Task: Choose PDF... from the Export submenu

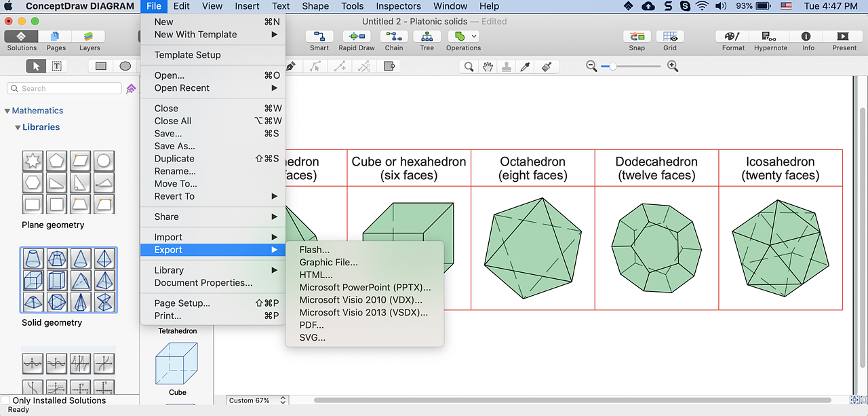Action: 311,325
